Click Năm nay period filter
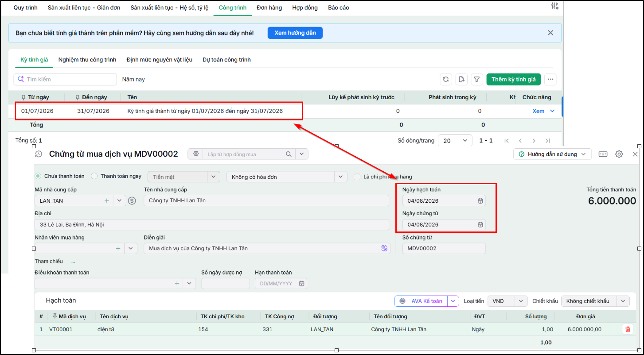 pyautogui.click(x=133, y=79)
